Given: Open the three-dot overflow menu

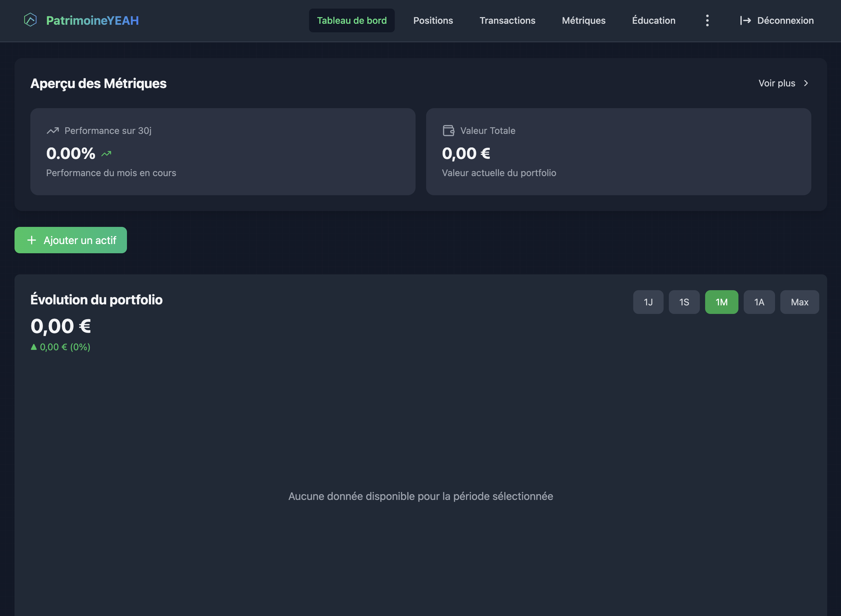Looking at the screenshot, I should (x=707, y=20).
